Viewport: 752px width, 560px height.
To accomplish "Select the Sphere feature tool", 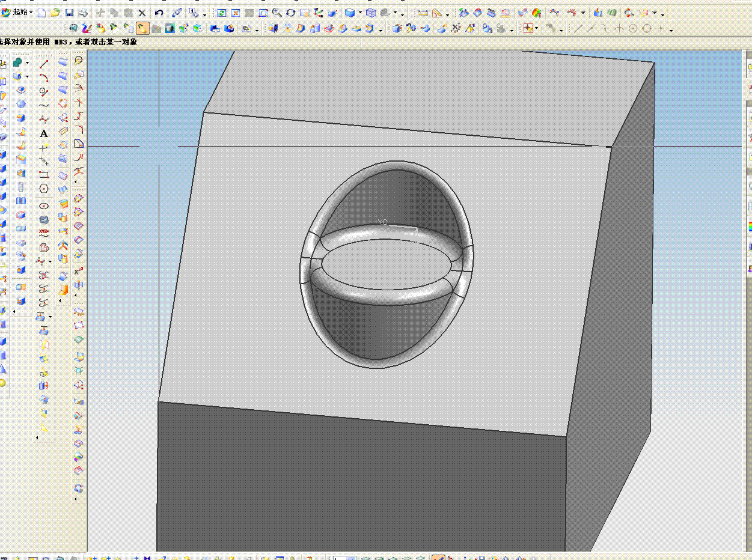I will [x=21, y=104].
